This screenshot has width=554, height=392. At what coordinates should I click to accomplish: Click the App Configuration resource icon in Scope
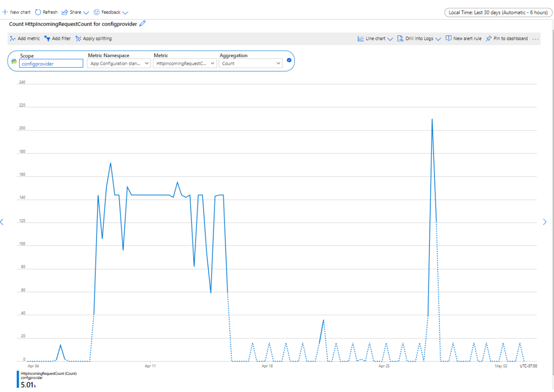[x=14, y=62]
